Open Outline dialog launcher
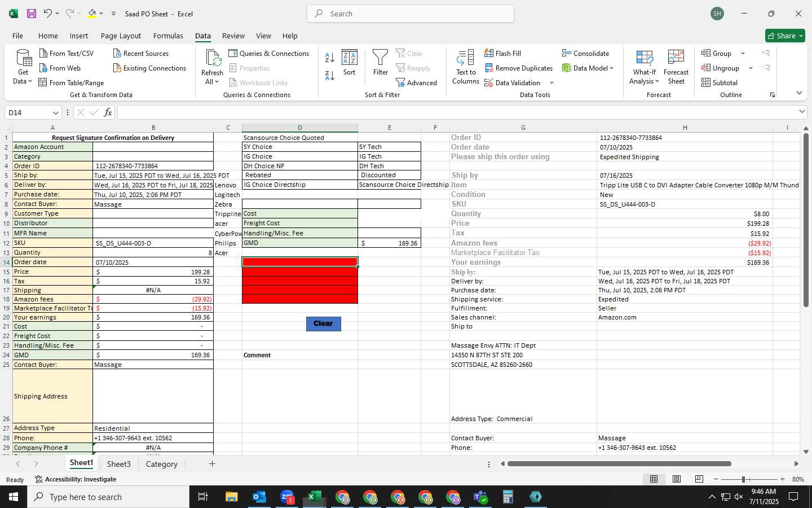The image size is (812, 508). (x=773, y=95)
